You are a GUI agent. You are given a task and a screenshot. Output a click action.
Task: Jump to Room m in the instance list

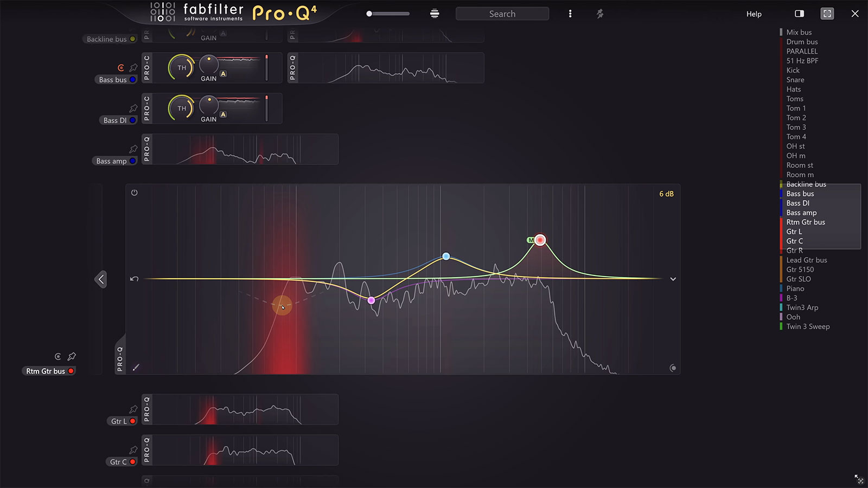tap(800, 175)
